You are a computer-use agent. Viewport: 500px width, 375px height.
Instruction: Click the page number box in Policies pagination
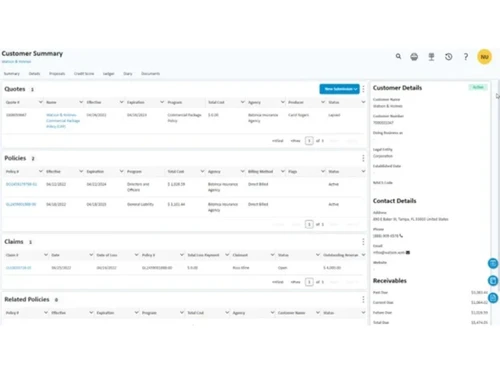tap(309, 224)
